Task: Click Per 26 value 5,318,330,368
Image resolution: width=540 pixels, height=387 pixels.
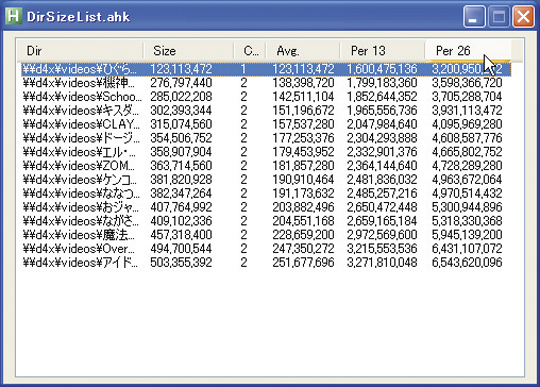Action: pyautogui.click(x=467, y=221)
